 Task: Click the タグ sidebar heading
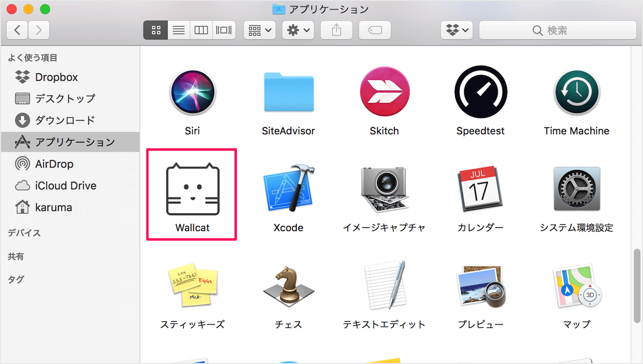click(16, 280)
